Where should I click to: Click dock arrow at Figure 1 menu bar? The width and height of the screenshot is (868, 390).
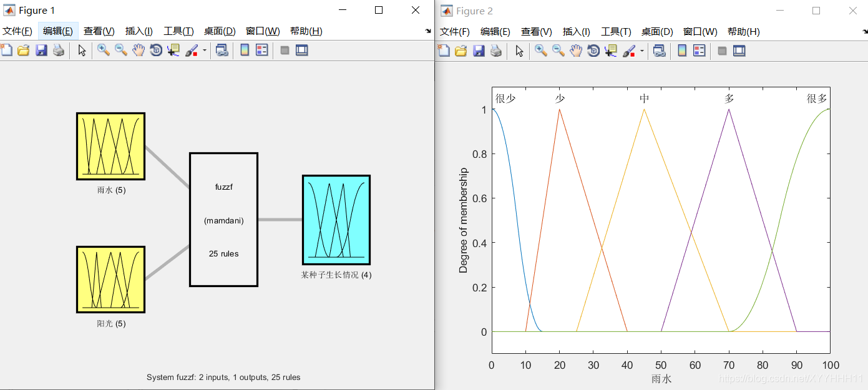pos(428,31)
